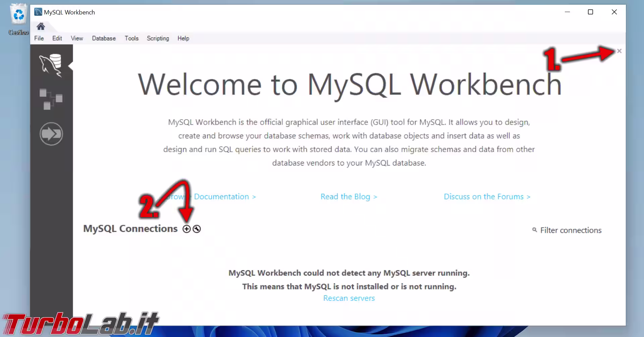Close the welcome message small x
The width and height of the screenshot is (644, 337).
[619, 51]
